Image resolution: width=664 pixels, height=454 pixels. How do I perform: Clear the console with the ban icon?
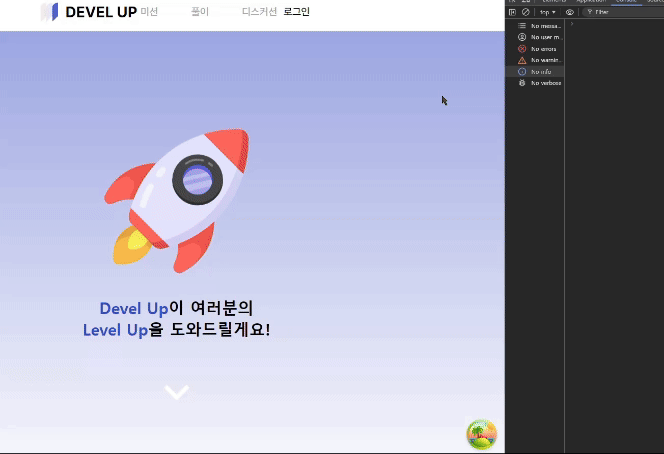click(526, 12)
